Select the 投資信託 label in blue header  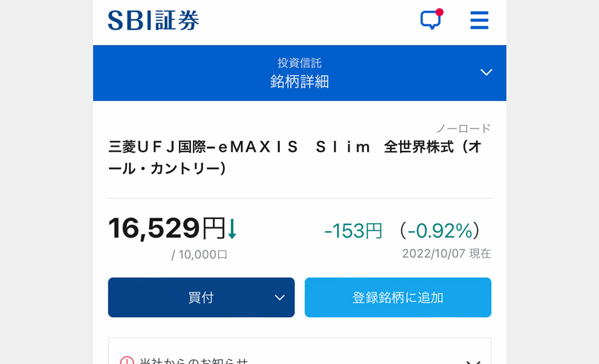[299, 63]
